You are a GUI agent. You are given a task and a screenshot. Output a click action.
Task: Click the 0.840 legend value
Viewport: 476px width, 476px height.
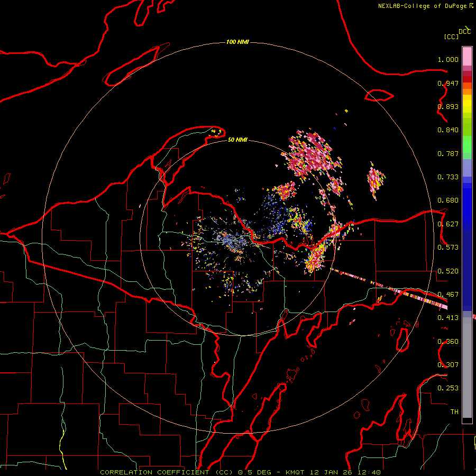(448, 130)
